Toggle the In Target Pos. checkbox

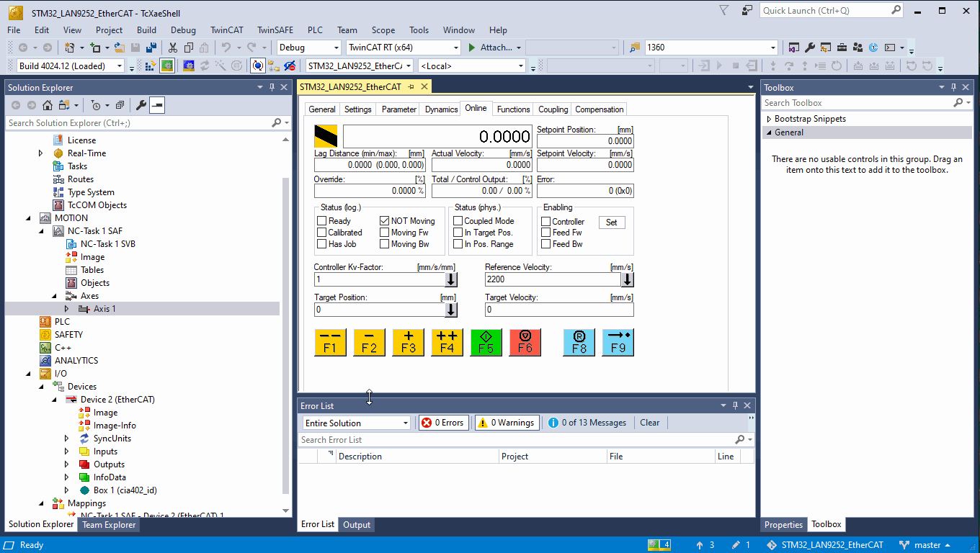tap(458, 233)
